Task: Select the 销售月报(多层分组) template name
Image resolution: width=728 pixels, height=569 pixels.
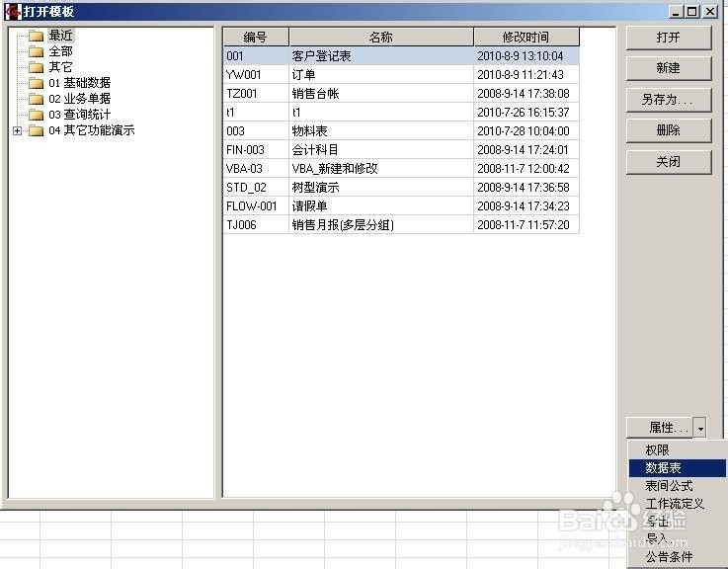Action: [x=343, y=225]
